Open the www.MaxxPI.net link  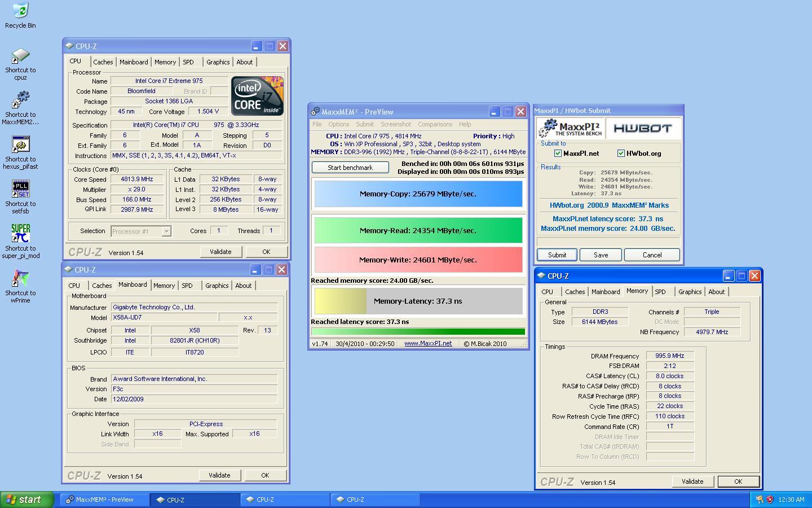point(428,343)
